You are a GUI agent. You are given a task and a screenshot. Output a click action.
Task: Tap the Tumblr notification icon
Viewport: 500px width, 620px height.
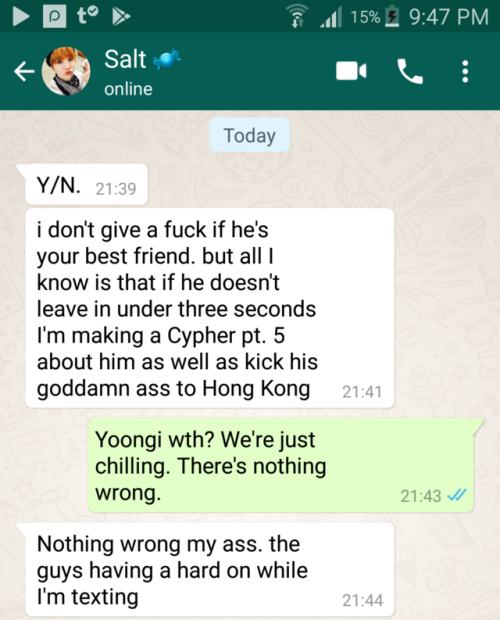click(87, 16)
